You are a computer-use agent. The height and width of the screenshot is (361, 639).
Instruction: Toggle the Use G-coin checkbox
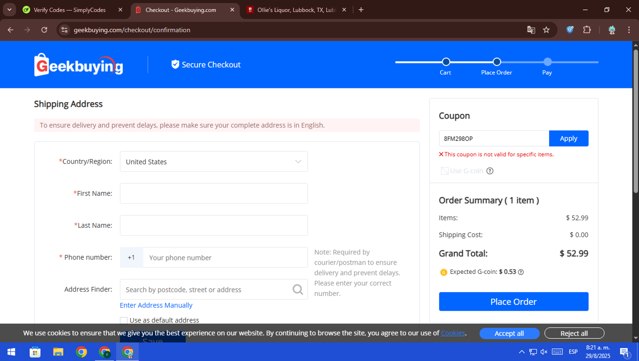(444, 171)
